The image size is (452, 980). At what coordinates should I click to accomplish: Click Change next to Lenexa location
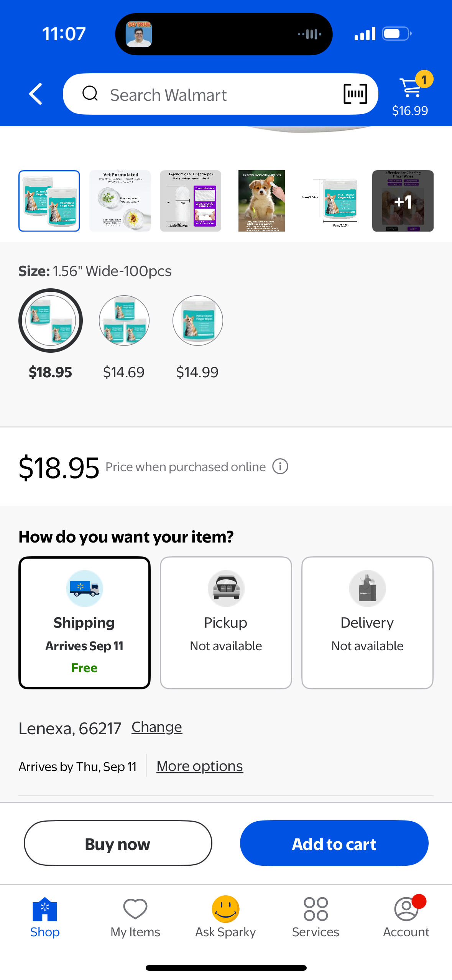pos(157,727)
